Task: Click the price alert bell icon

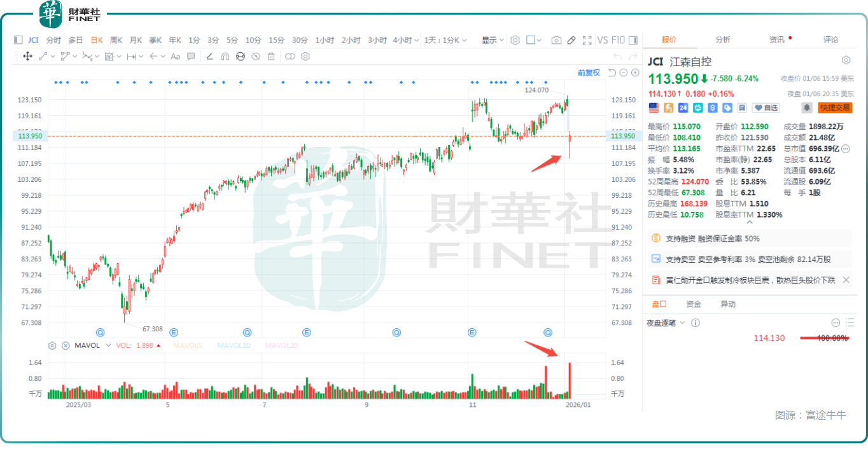Action: coord(807,107)
